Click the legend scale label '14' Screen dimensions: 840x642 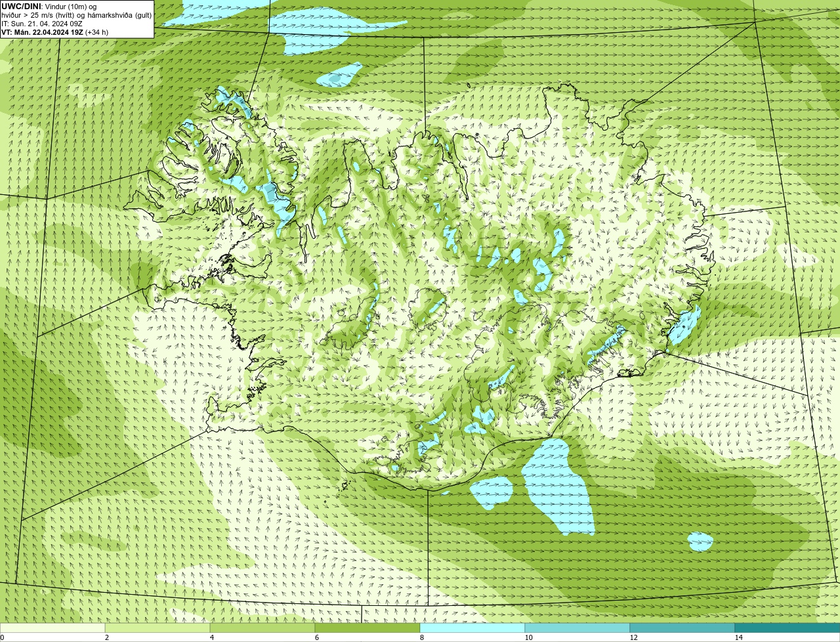[738, 637]
